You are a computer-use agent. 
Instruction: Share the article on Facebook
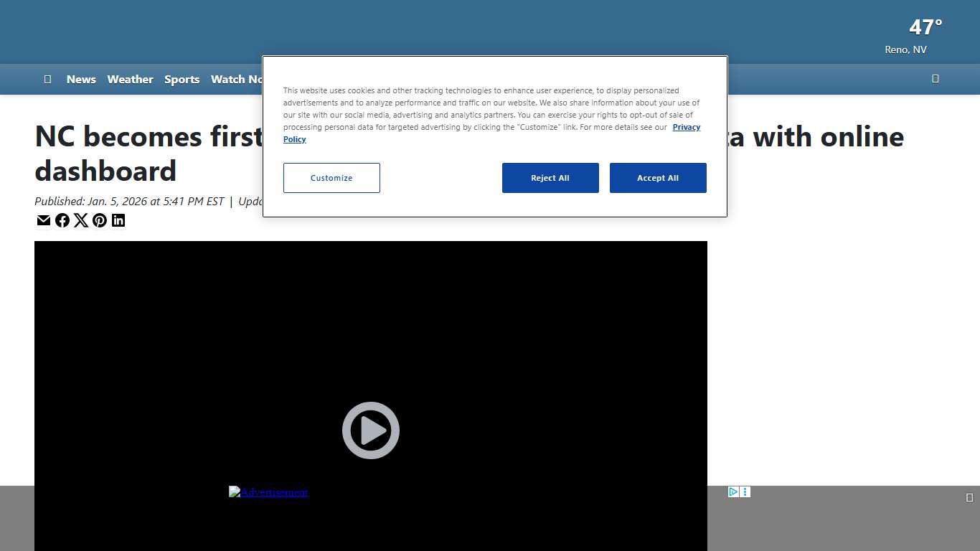pos(62,220)
